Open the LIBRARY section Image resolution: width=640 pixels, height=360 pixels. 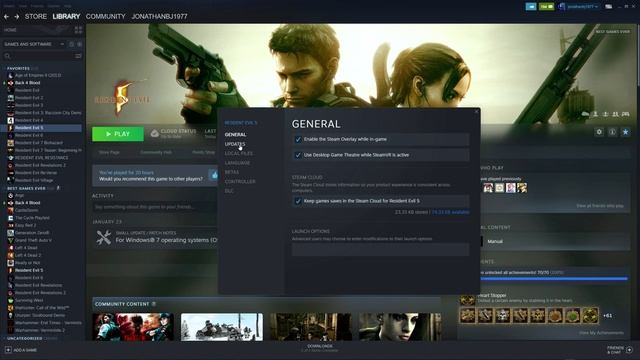pyautogui.click(x=66, y=16)
